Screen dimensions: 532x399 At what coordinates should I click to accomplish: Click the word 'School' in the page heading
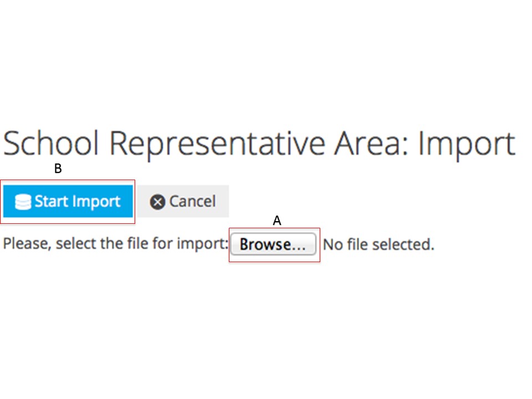51,143
